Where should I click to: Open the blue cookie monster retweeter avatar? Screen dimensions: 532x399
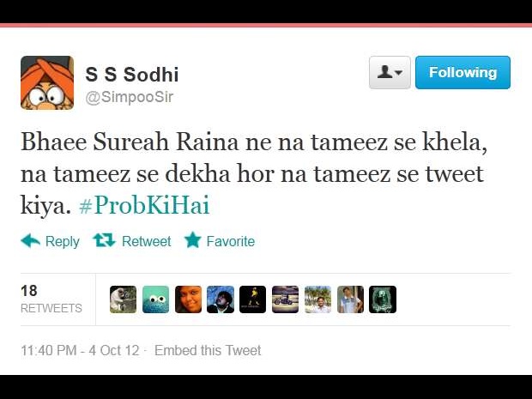[x=155, y=299]
